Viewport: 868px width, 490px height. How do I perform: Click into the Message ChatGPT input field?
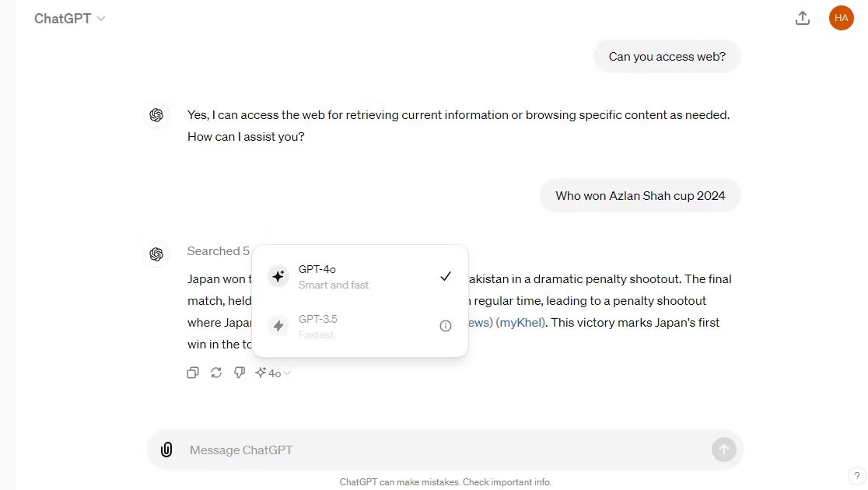tap(443, 450)
